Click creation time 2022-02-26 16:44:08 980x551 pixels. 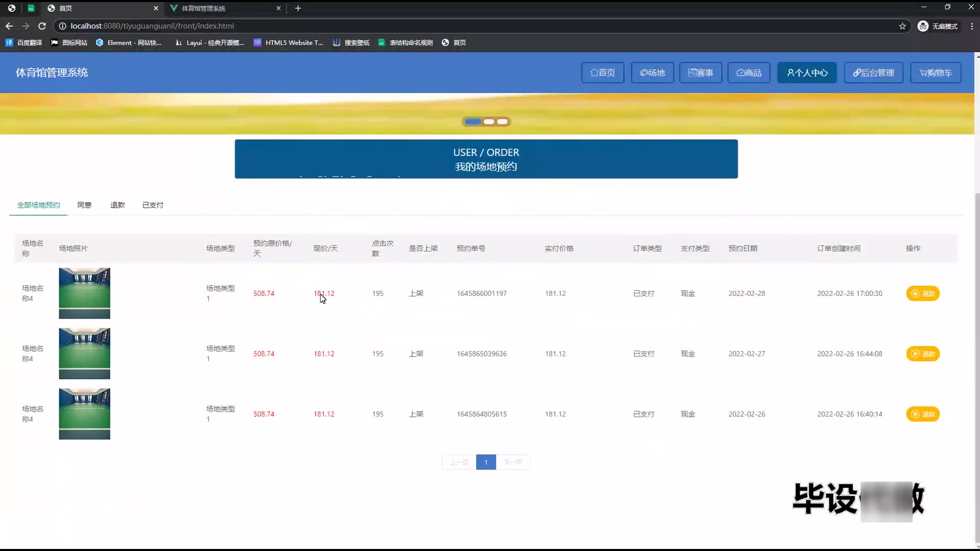click(x=850, y=354)
